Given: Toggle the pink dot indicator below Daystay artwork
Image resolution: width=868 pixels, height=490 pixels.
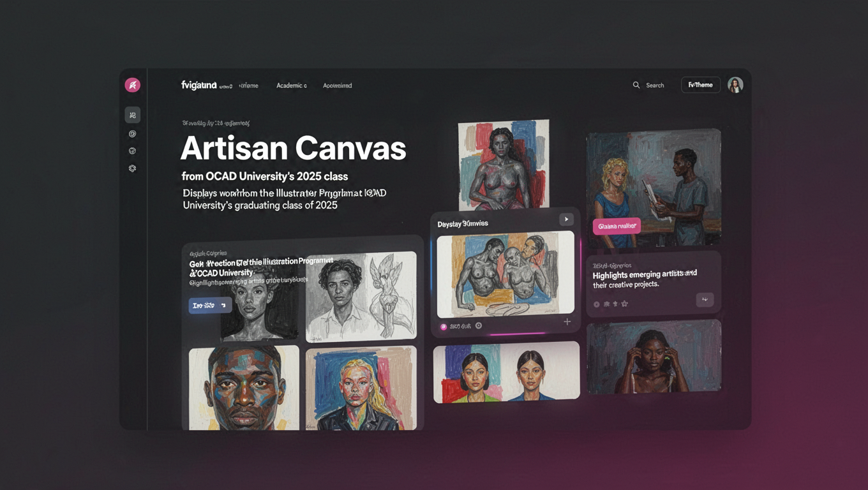Looking at the screenshot, I should [x=444, y=326].
